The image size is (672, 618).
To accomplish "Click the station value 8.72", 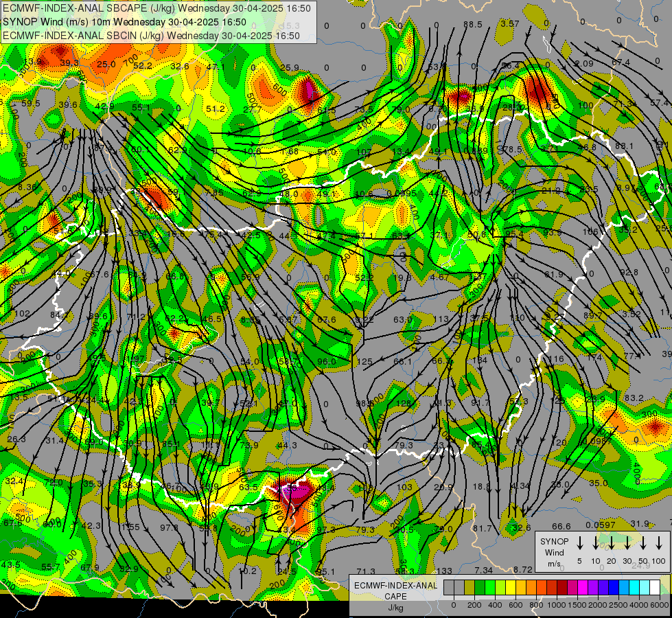I will [523, 569].
